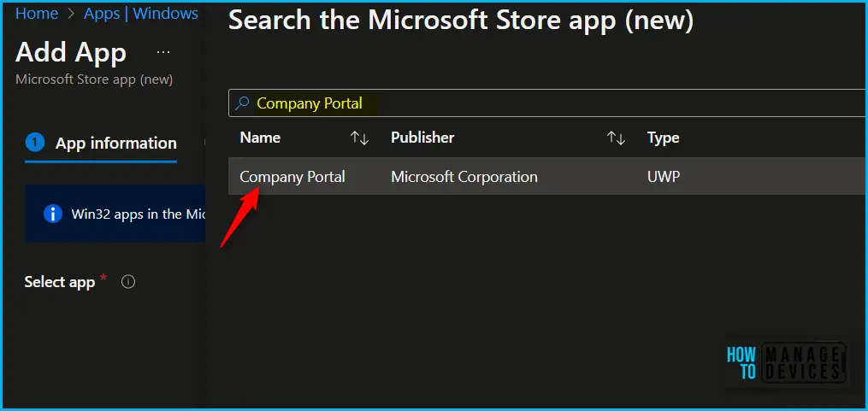Click the Name column header
The width and height of the screenshot is (868, 411).
[x=260, y=138]
